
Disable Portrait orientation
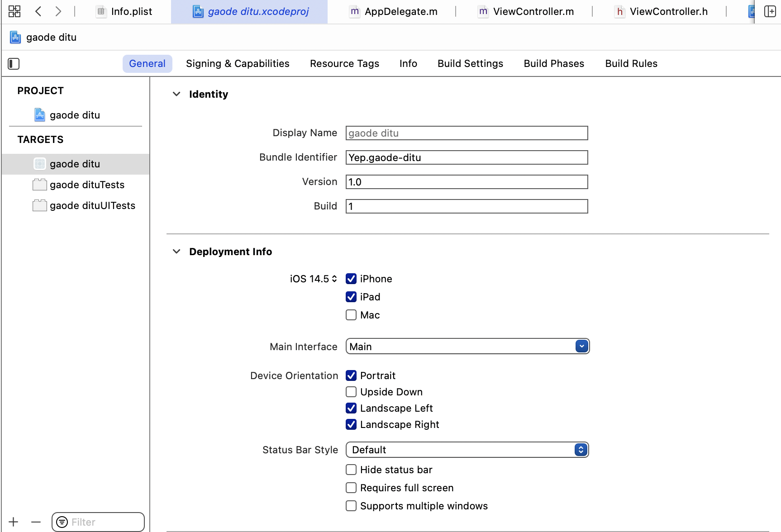click(x=351, y=375)
